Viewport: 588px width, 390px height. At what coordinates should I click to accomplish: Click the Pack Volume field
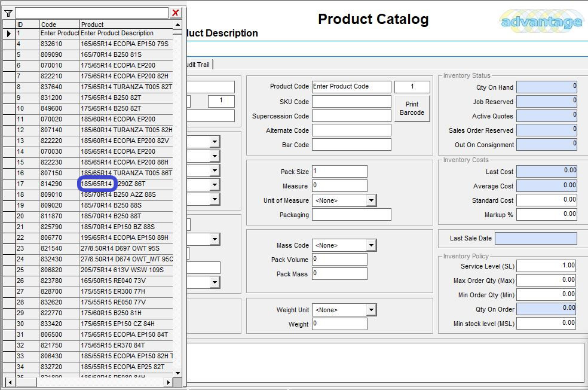[x=339, y=259]
